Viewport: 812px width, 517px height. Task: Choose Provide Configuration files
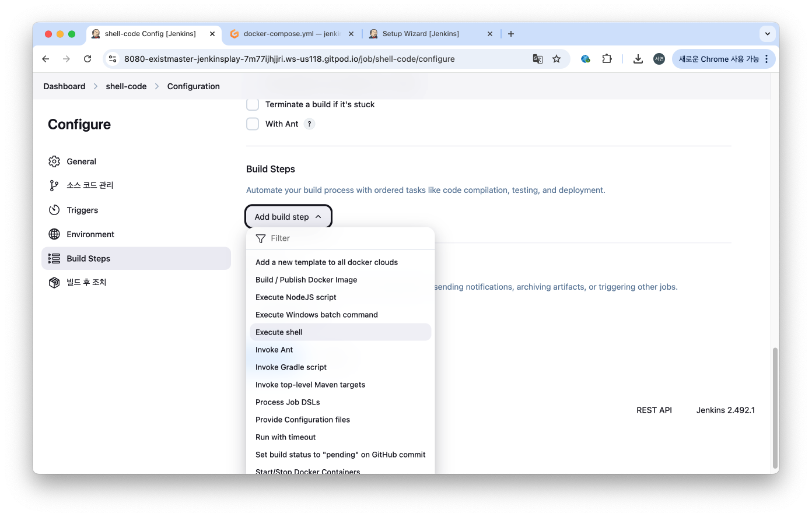coord(340,420)
